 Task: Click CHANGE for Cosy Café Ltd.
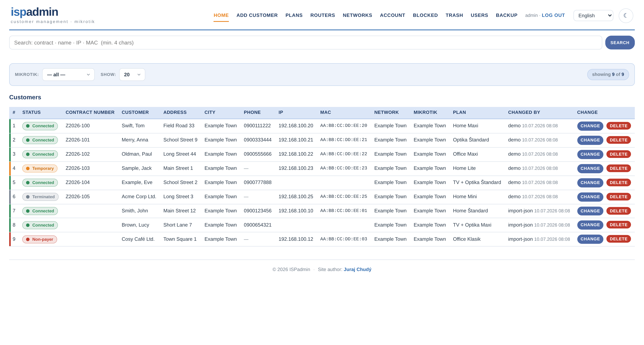590,239
